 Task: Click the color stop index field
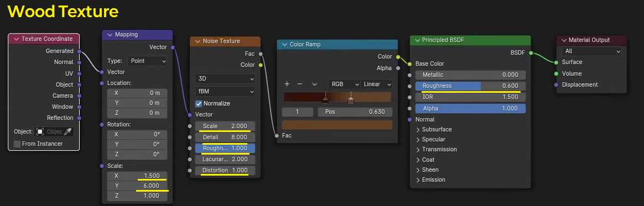coord(297,112)
